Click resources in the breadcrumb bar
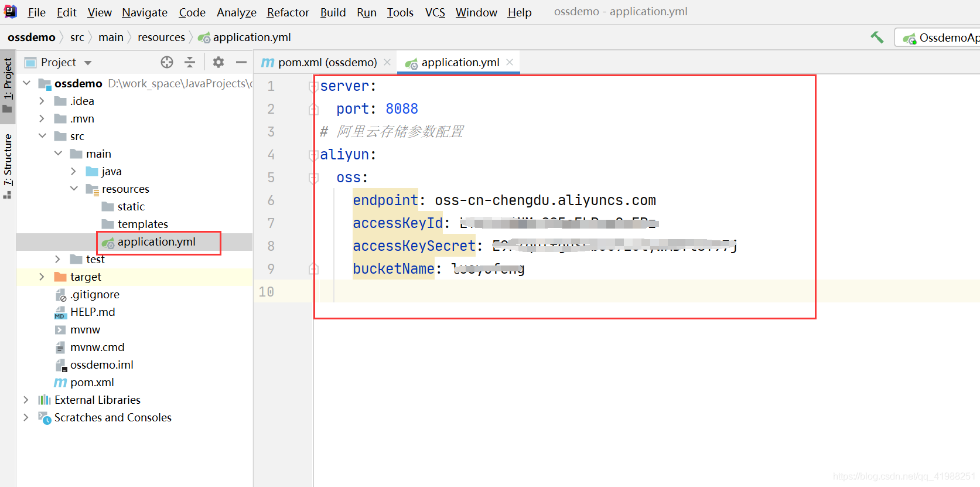980x487 pixels. (x=161, y=38)
